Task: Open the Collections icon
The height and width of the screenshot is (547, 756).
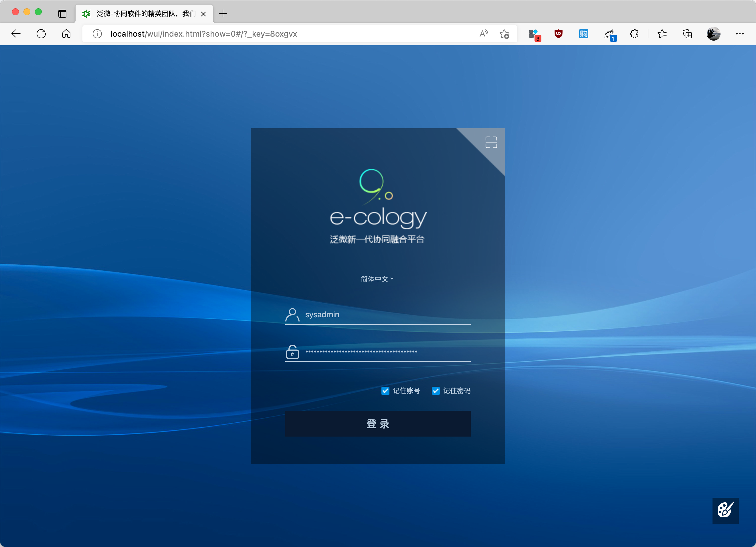Action: point(687,34)
